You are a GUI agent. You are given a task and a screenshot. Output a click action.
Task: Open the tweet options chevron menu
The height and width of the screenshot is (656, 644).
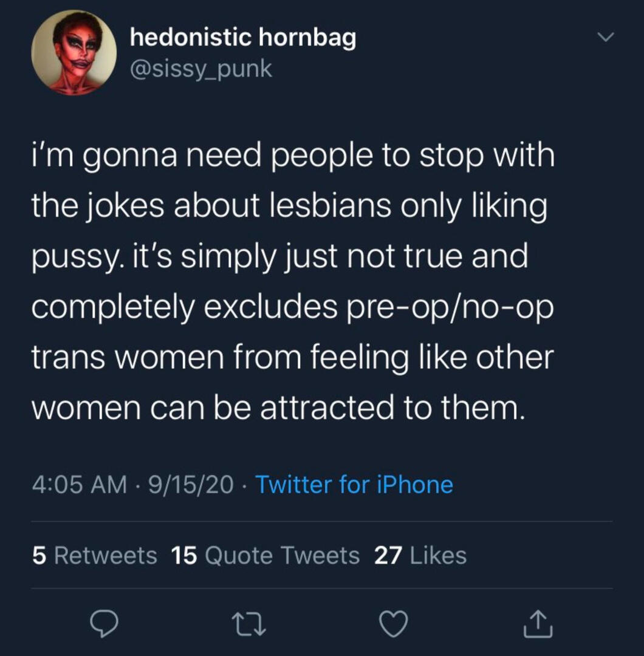point(605,38)
